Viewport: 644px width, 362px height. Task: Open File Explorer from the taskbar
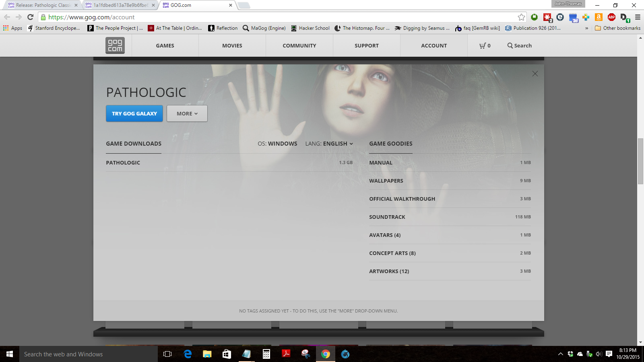pos(207,354)
